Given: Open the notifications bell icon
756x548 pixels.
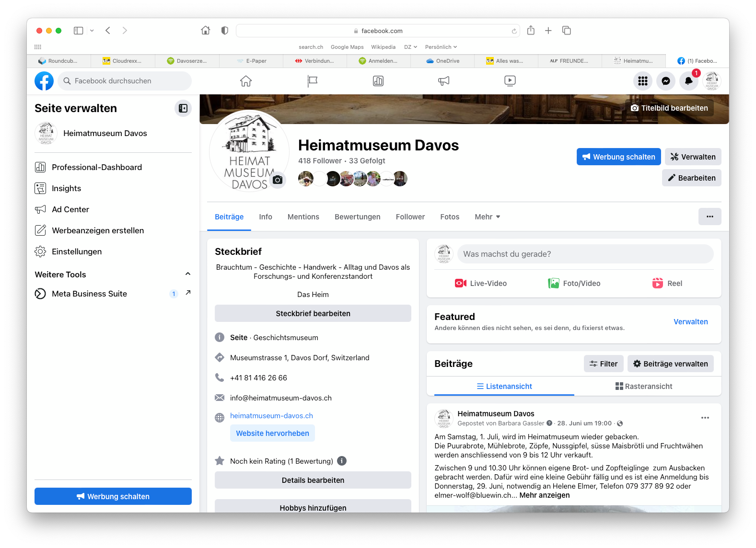Looking at the screenshot, I should click(x=688, y=81).
